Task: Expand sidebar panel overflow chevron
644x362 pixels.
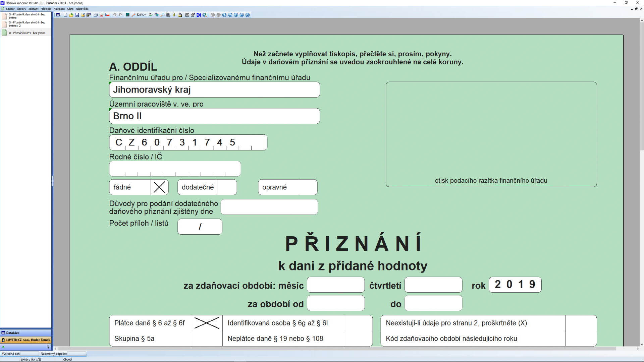Action: point(48,347)
